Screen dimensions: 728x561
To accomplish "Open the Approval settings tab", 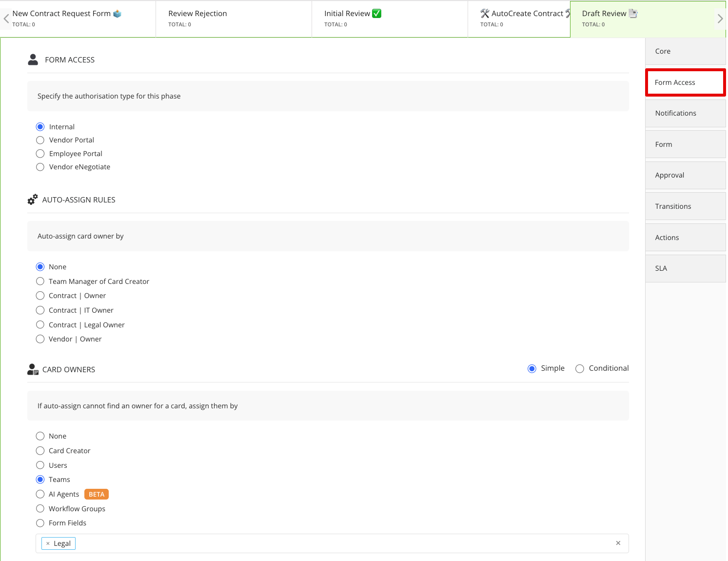I will point(686,175).
